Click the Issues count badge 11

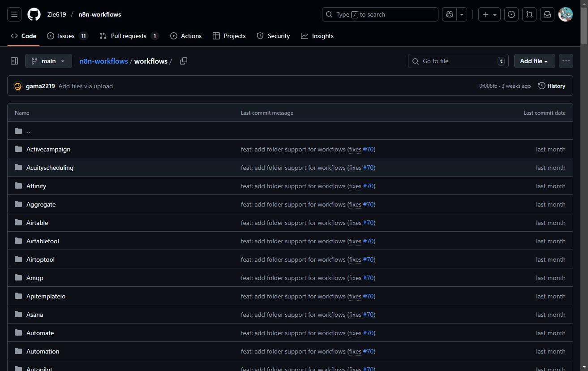[x=83, y=36]
